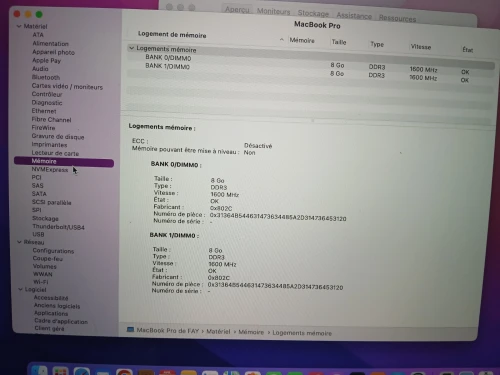The height and width of the screenshot is (375, 500).
Task: Select SCSI parallèle entry
Action: pos(51,202)
